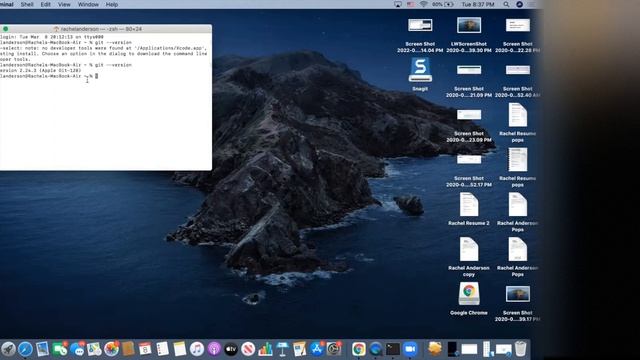
Task: Open Messages from the Dock
Action: pos(77,349)
